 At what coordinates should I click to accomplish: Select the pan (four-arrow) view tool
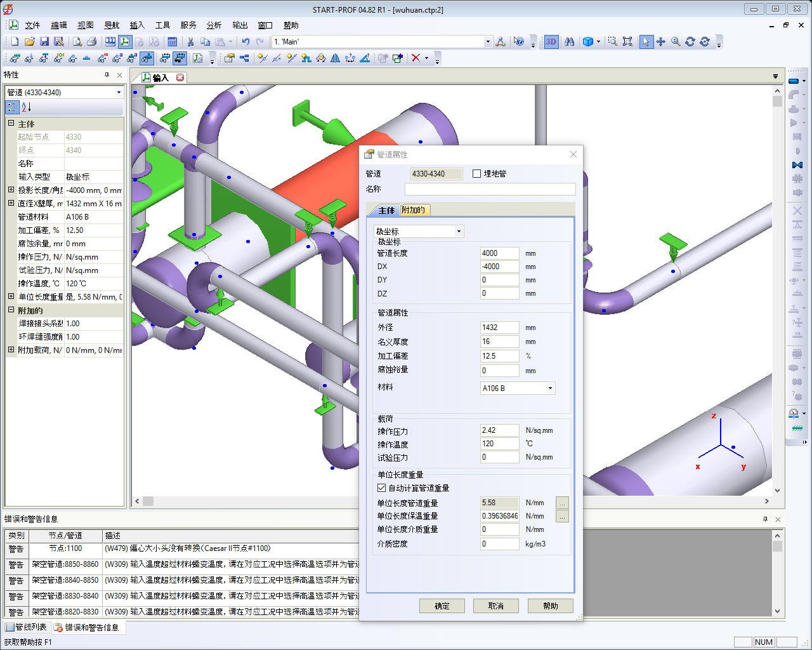pos(660,42)
